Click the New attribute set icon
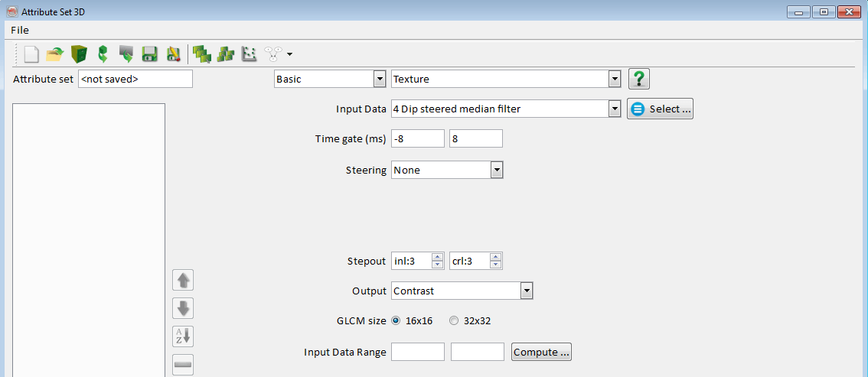The width and height of the screenshot is (868, 377). tap(31, 54)
